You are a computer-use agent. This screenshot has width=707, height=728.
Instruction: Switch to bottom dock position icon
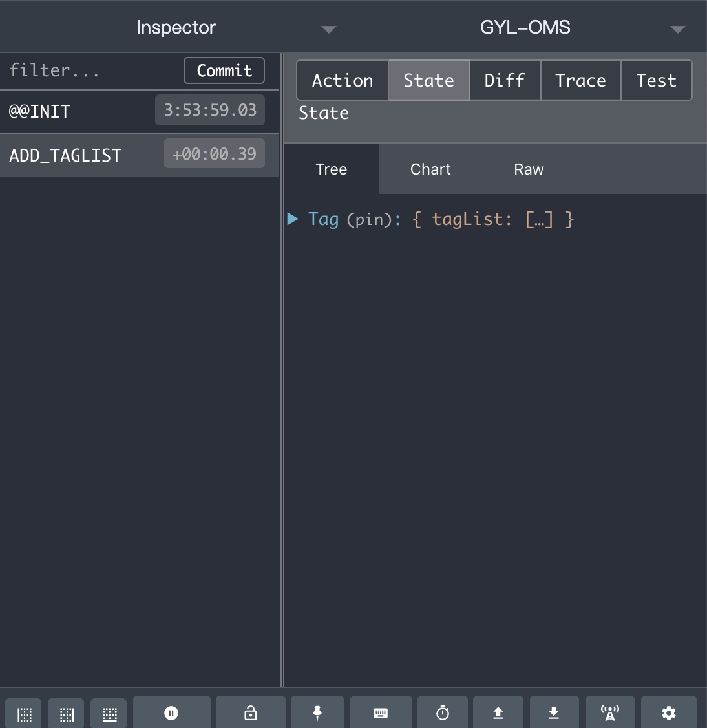[x=109, y=714]
